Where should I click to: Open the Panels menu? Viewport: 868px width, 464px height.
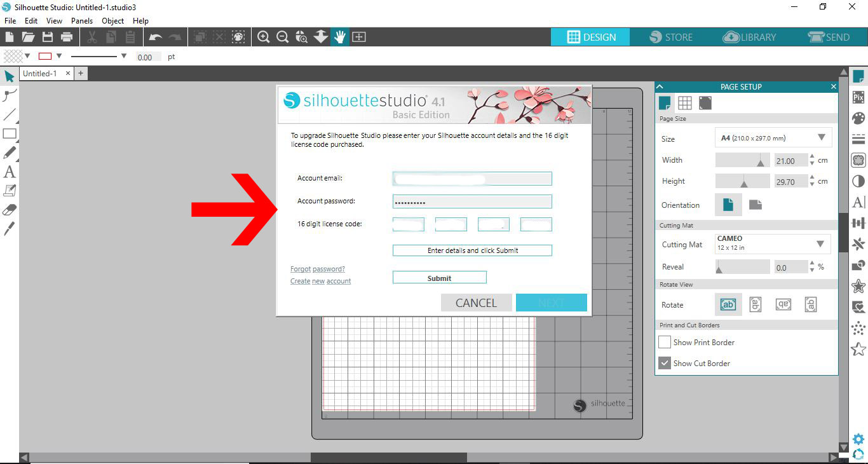pyautogui.click(x=82, y=21)
